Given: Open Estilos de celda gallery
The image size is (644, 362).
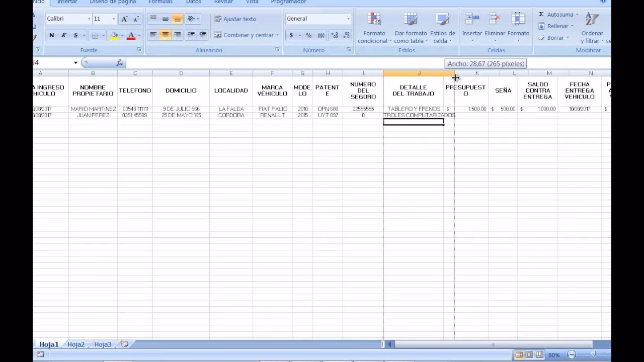Looking at the screenshot, I should [442, 20].
